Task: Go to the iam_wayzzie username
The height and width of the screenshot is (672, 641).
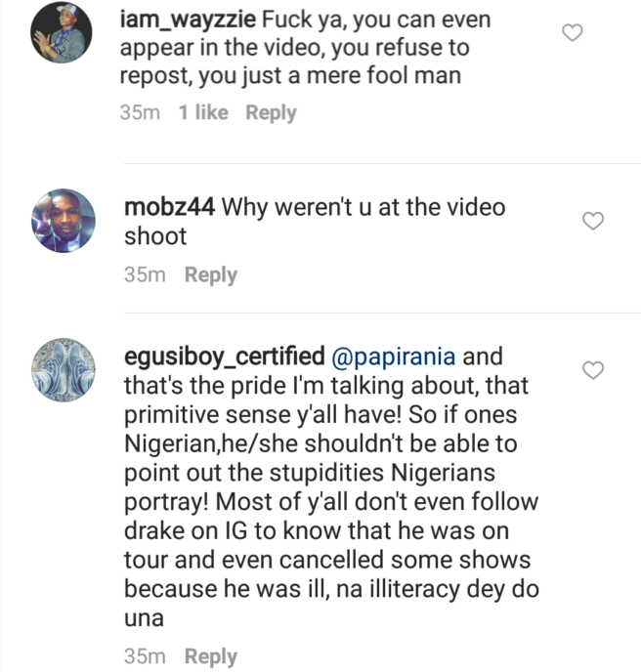Action: coord(188,21)
